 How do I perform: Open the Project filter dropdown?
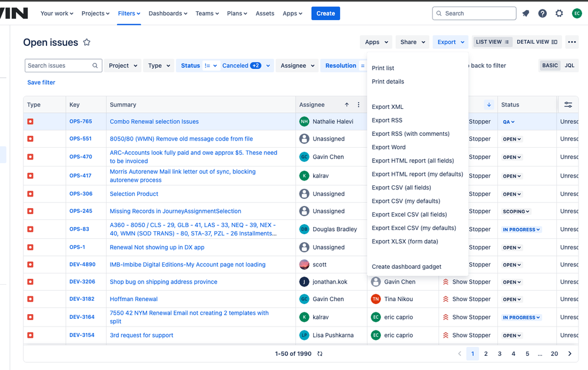[123, 66]
